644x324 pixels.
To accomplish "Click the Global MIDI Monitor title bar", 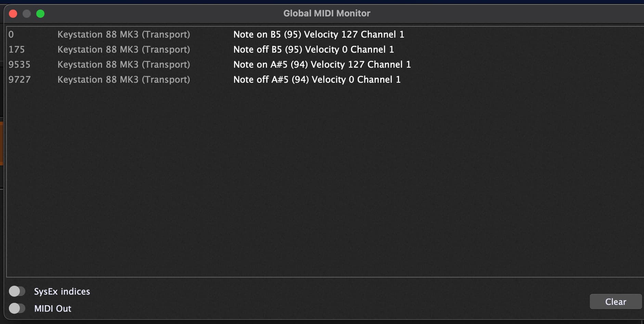I will tap(326, 13).
